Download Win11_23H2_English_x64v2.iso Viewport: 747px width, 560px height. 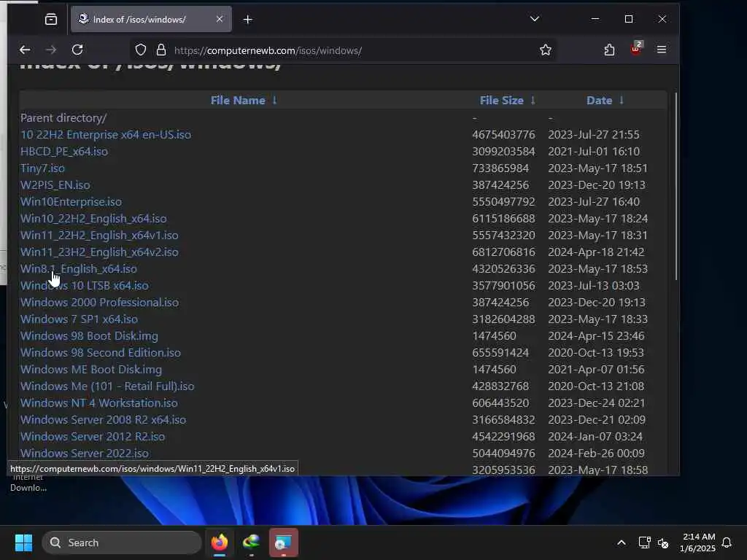click(99, 252)
